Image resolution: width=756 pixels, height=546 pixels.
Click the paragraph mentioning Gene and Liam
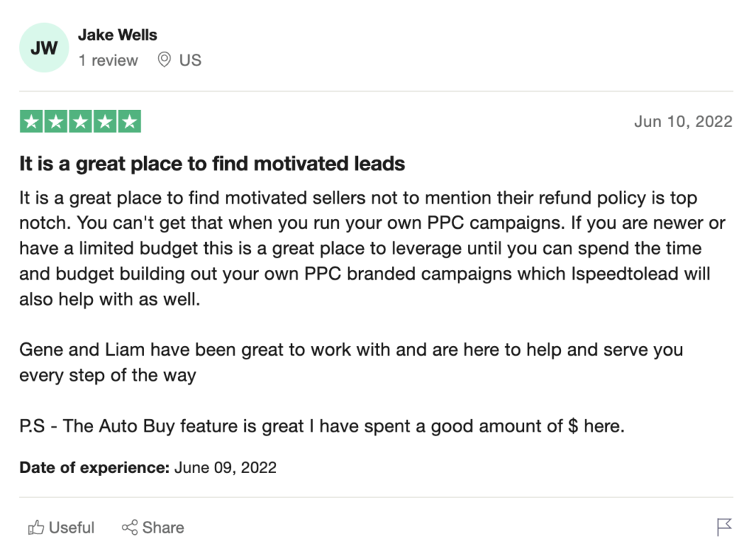(351, 362)
